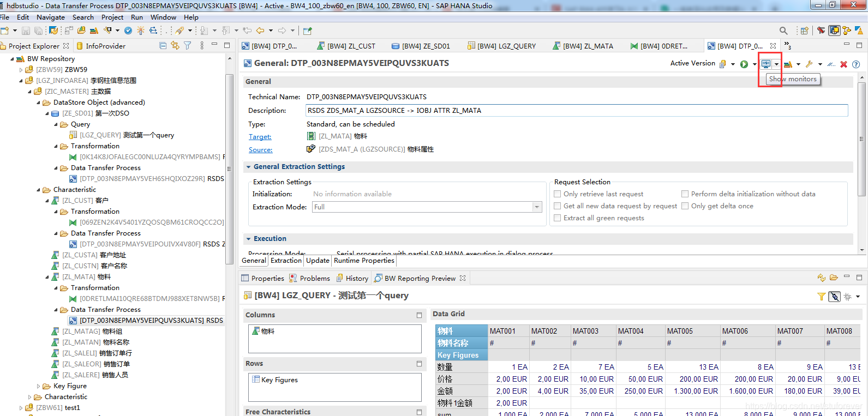
Task: Click the Target link
Action: coord(260,137)
